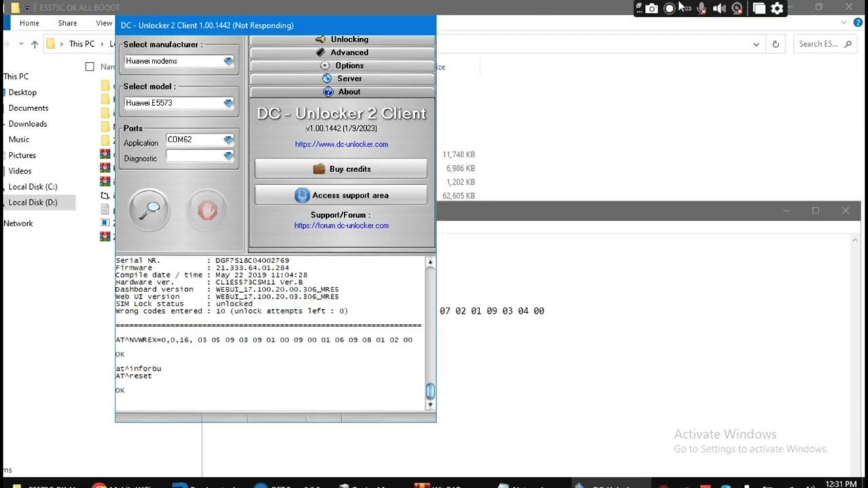
Task: Select Pictures in navigation pane
Action: (22, 155)
